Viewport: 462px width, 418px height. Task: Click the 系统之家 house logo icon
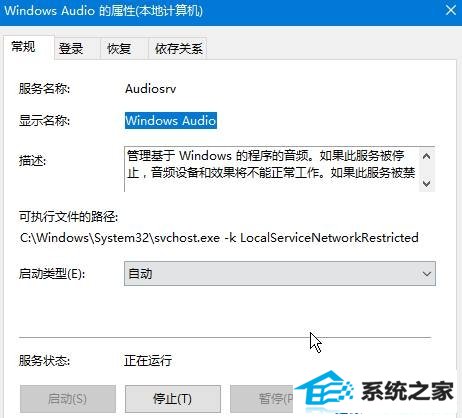tap(324, 392)
